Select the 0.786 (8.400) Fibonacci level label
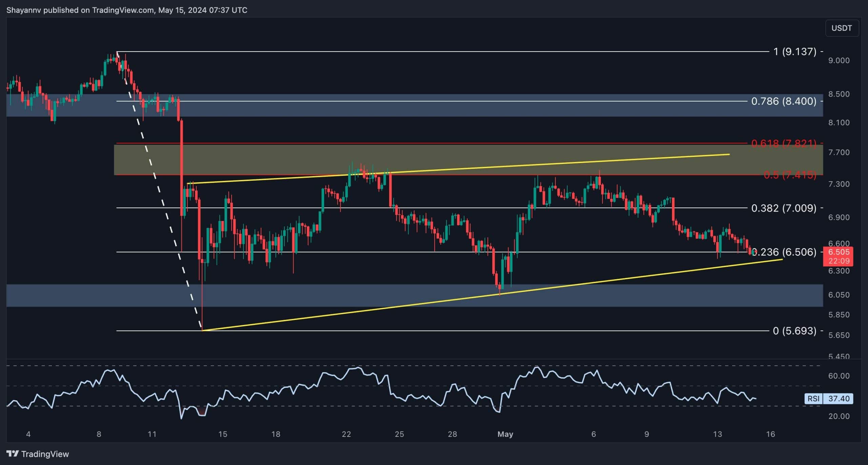868x465 pixels. click(784, 101)
